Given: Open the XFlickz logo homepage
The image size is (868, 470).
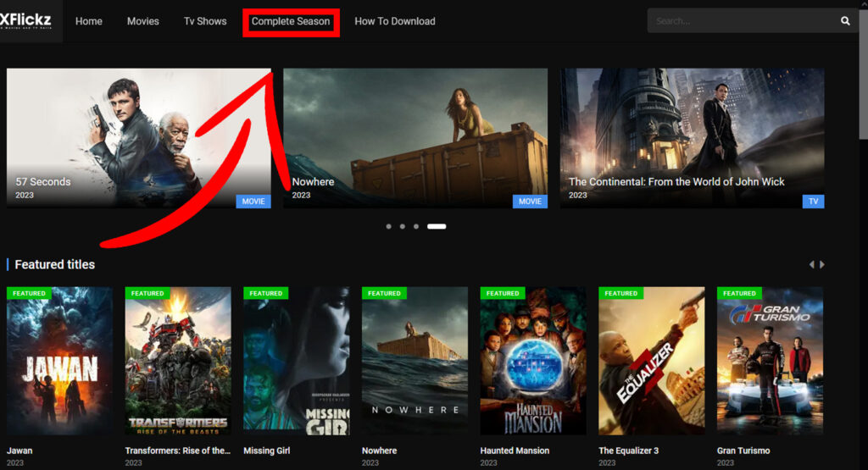Looking at the screenshot, I should pos(26,20).
